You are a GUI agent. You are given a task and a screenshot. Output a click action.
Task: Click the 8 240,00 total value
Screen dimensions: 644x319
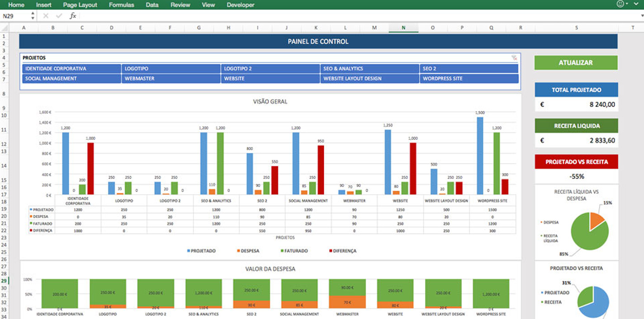click(576, 104)
